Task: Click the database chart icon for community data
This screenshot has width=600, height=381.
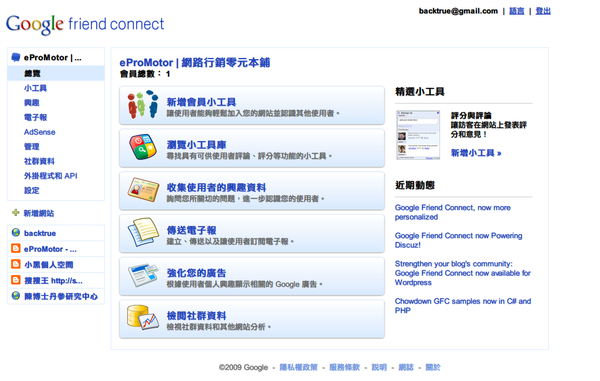Action: [x=143, y=317]
